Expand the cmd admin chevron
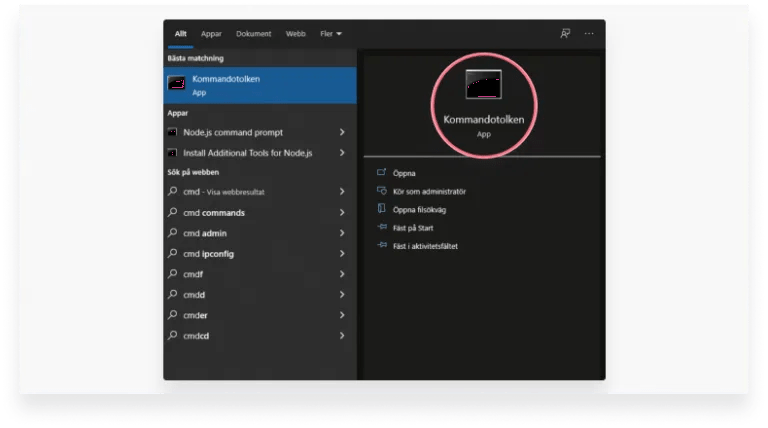The image size is (768, 428). pyautogui.click(x=342, y=233)
